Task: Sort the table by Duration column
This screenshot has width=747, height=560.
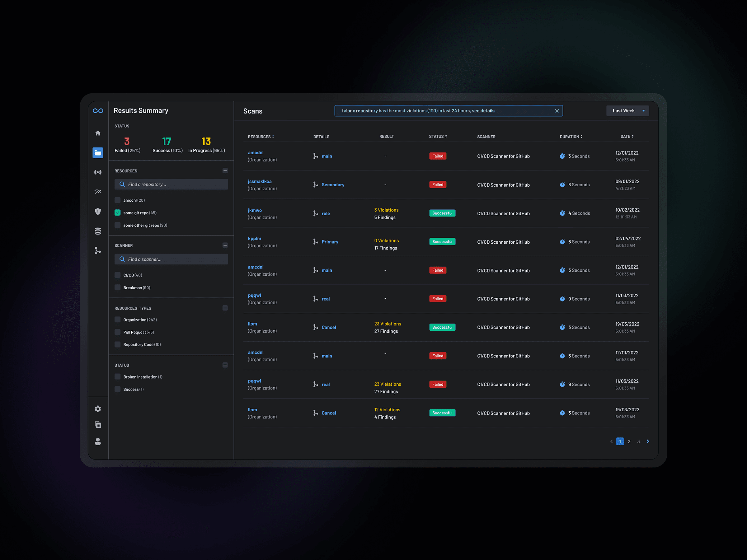Action: (571, 136)
